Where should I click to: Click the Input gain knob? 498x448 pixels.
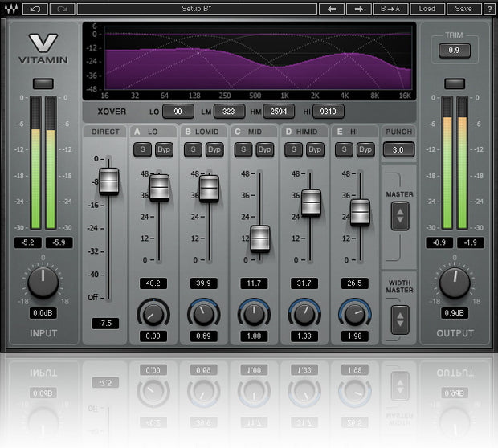coord(43,283)
